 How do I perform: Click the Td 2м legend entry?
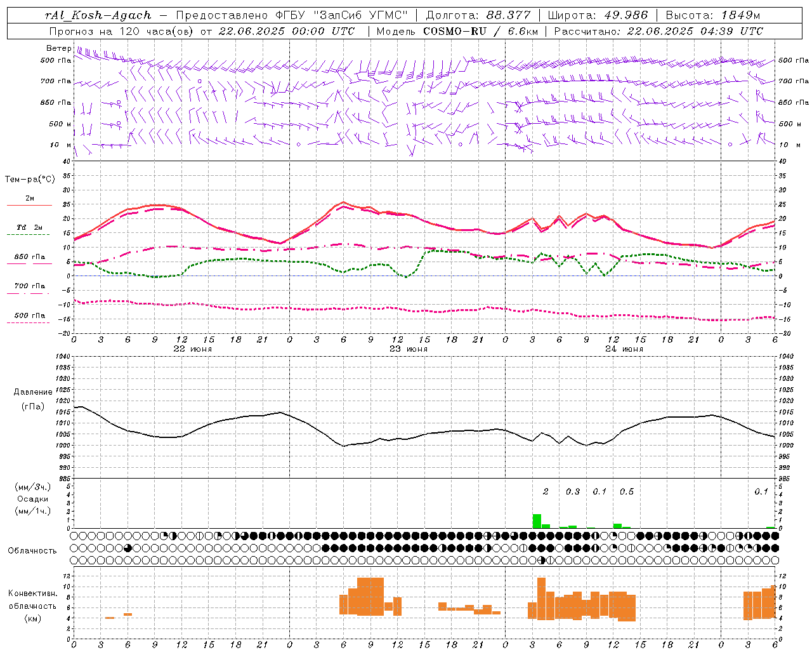click(30, 227)
